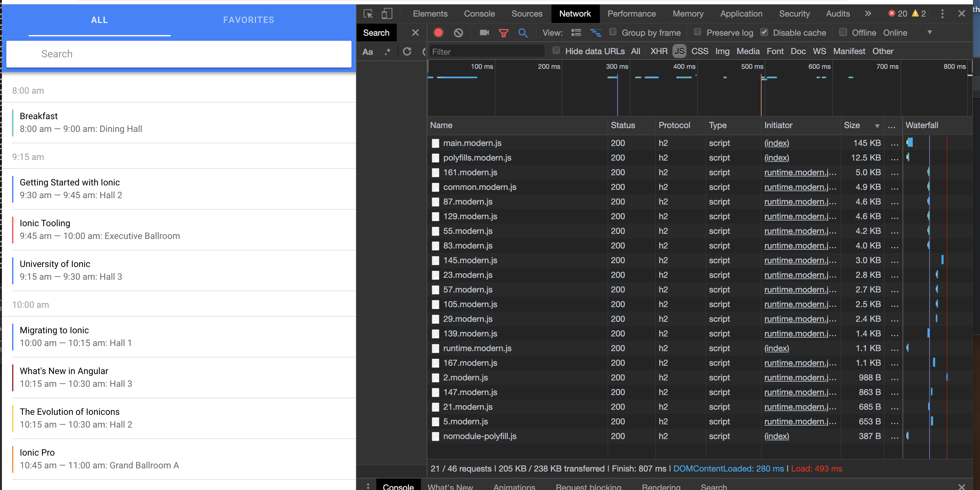Open the drawer three-dot menu

point(368,486)
